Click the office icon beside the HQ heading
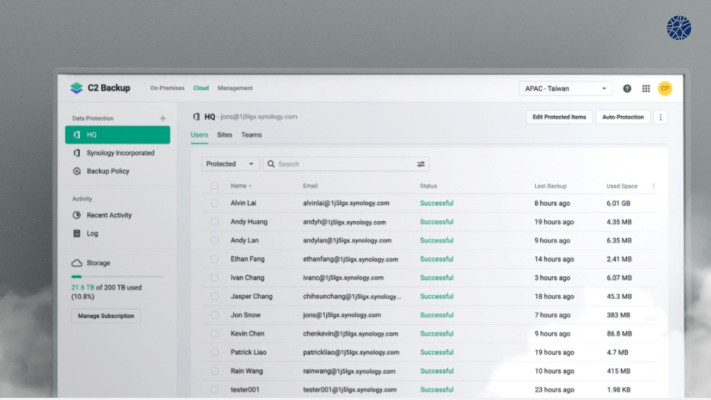Image resolution: width=711 pixels, height=400 pixels. [196, 117]
